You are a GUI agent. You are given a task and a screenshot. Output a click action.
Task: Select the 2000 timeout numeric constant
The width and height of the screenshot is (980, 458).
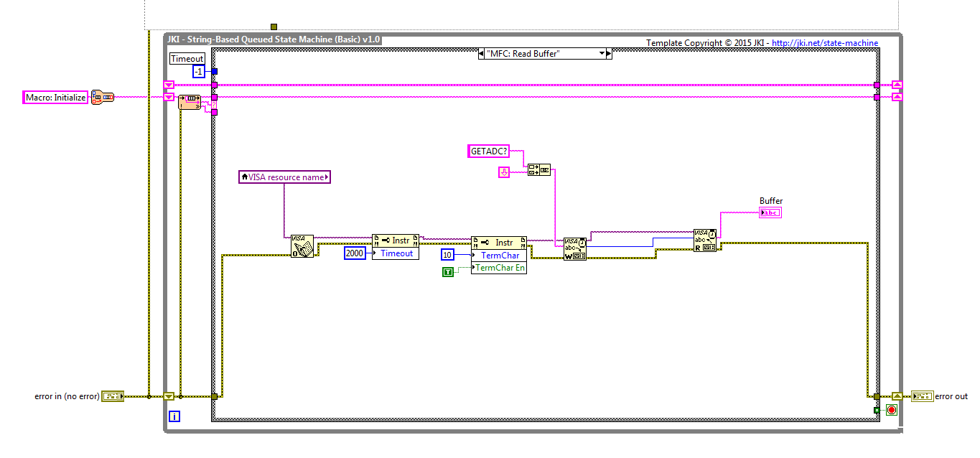tap(355, 253)
